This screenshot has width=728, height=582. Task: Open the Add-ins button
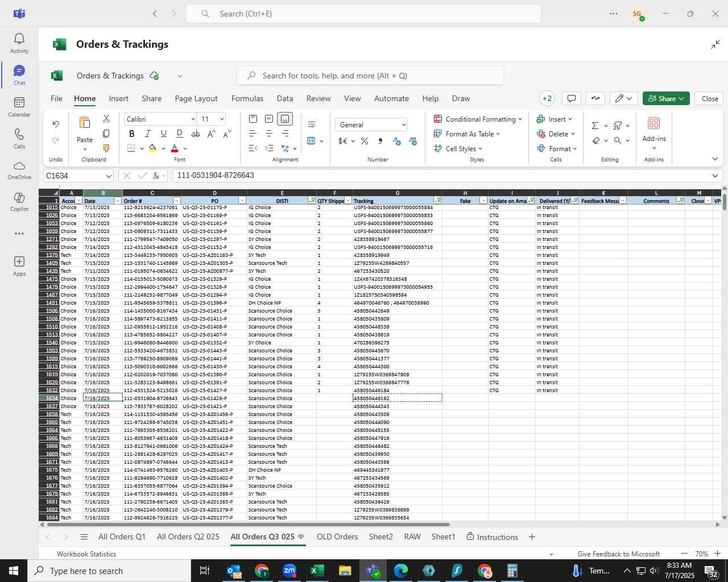click(x=654, y=134)
